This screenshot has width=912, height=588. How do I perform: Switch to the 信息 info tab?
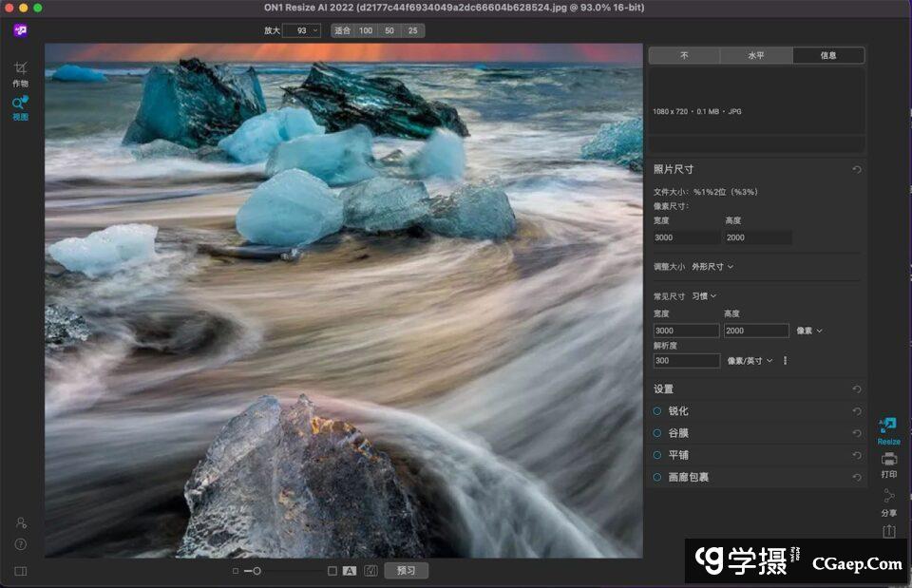pos(828,55)
